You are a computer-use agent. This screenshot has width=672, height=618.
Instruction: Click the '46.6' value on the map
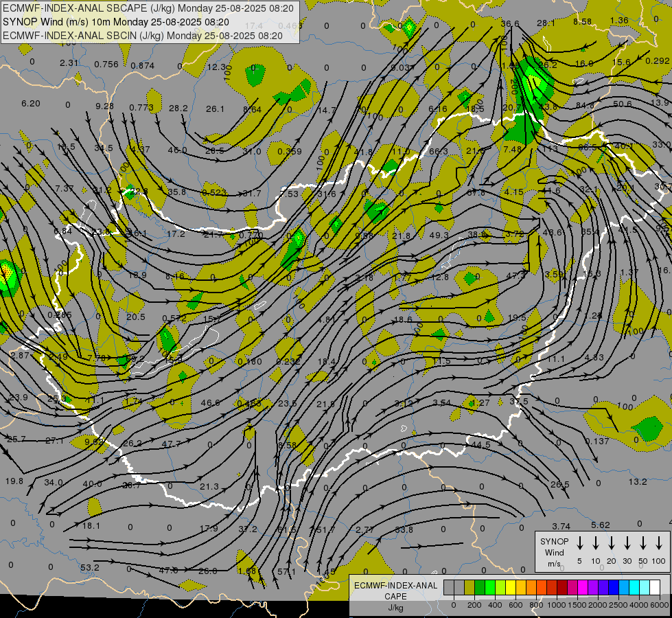coord(211,402)
